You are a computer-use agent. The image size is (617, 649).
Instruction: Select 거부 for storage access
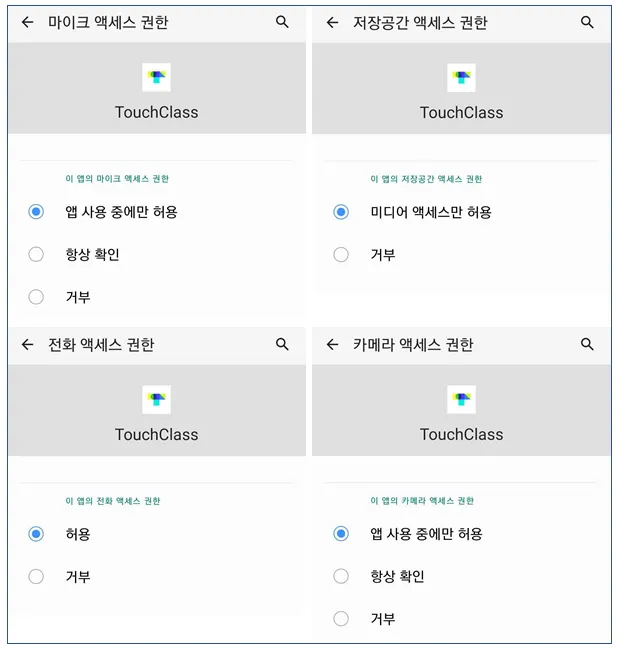pos(341,254)
